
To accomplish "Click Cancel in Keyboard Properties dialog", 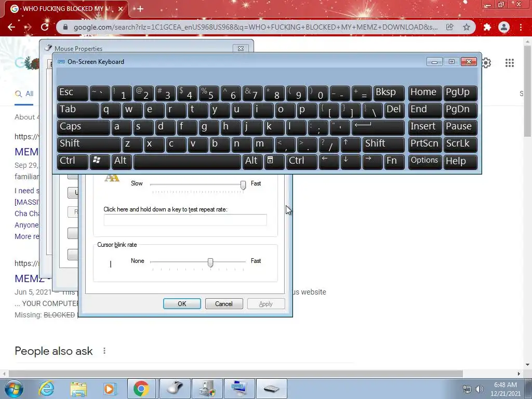I will click(224, 303).
